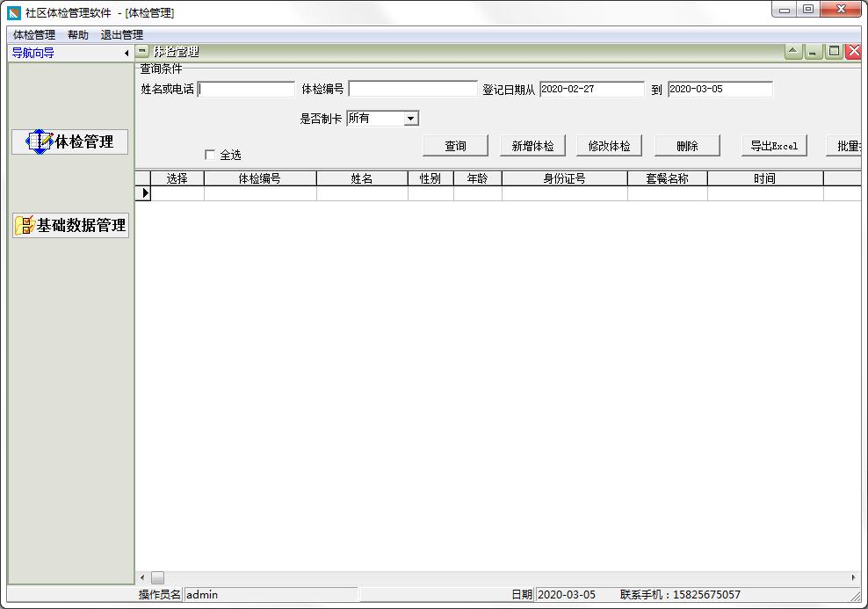The width and height of the screenshot is (868, 609).
Task: Click the 退出管理 menu item
Action: (x=122, y=35)
